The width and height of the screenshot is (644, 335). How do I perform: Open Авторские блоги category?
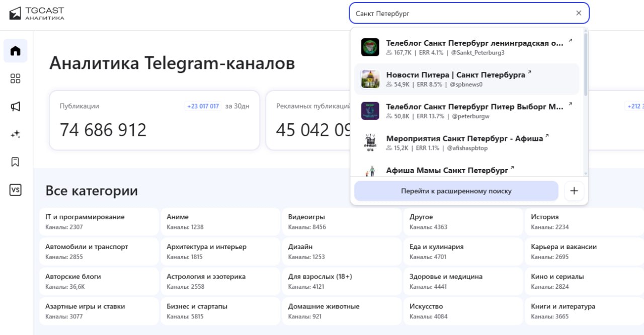99,281
